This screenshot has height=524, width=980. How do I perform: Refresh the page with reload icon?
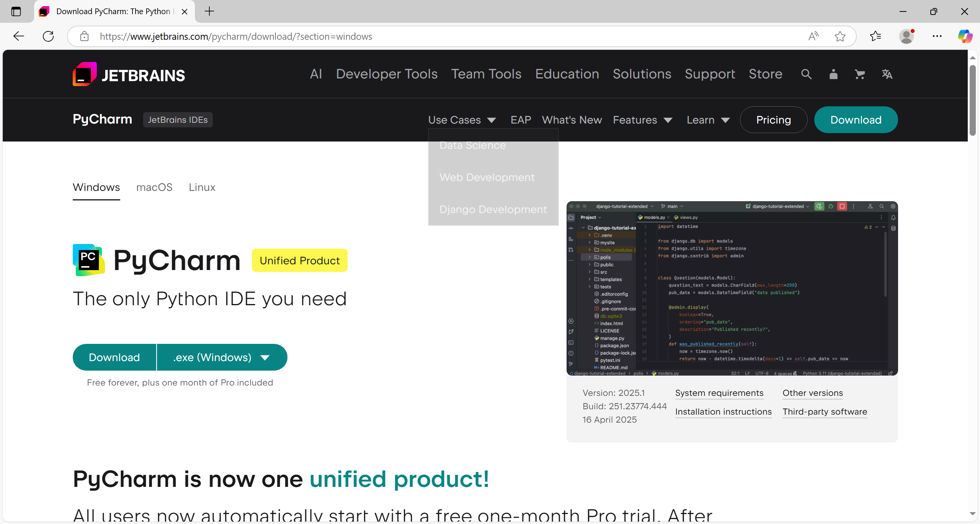coord(48,36)
